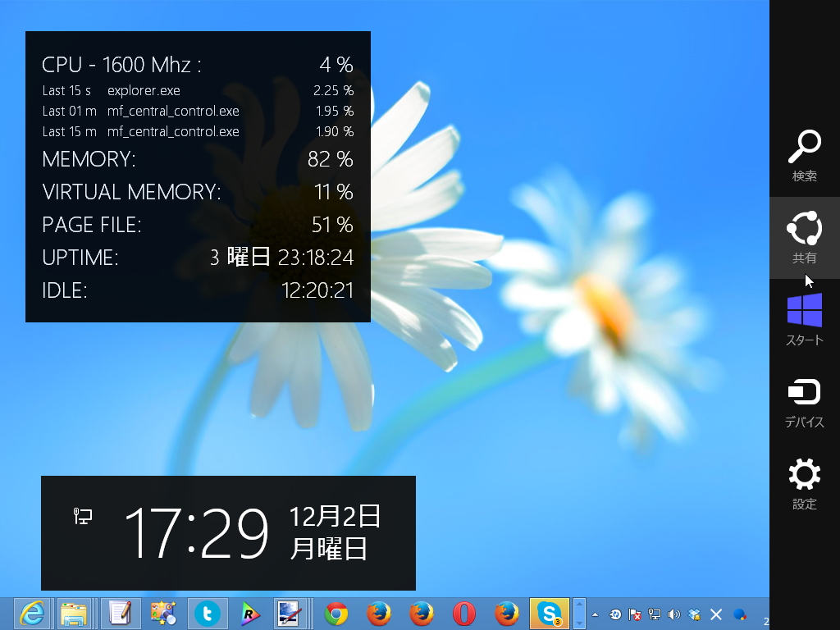840x630 pixels.
Task: Show hidden system tray icons
Action: 595,614
